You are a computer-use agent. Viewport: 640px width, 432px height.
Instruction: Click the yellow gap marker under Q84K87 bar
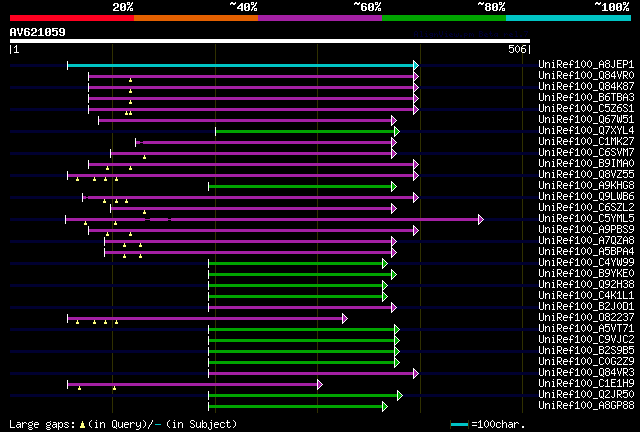click(131, 91)
